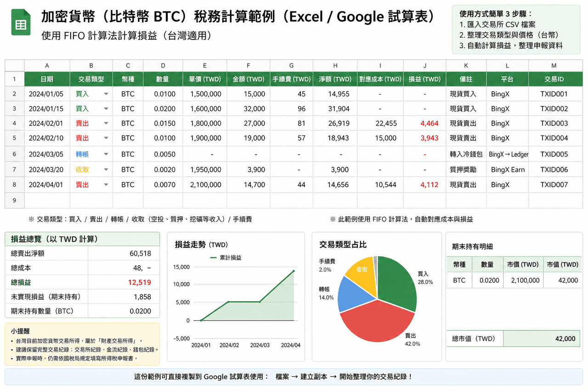Expand the 收取 dropdown in the 2024/03/20 row

coord(106,170)
